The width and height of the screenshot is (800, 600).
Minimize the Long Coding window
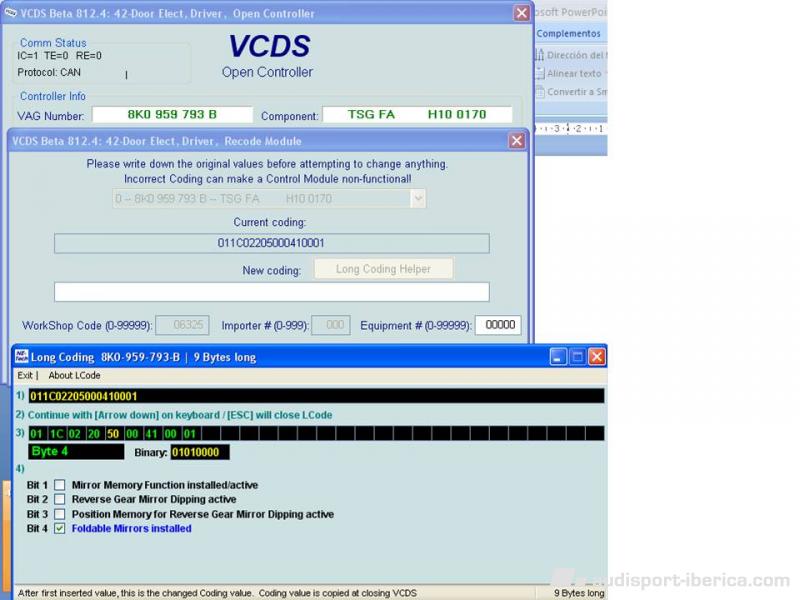[558, 357]
